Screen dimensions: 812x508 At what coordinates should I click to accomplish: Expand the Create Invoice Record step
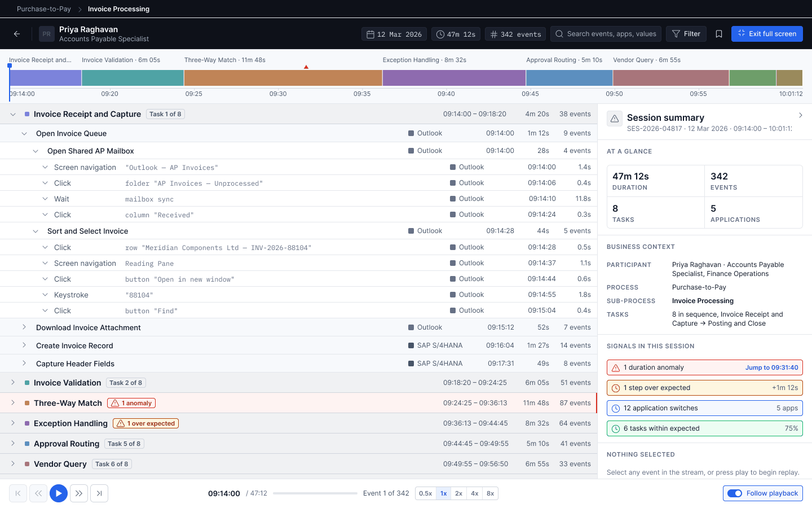(24, 345)
